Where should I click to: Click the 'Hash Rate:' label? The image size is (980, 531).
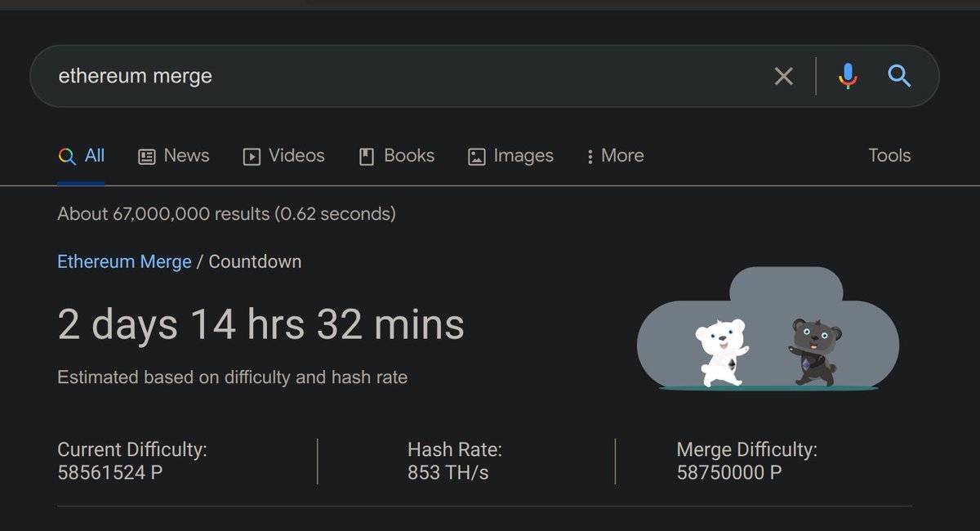coord(455,449)
